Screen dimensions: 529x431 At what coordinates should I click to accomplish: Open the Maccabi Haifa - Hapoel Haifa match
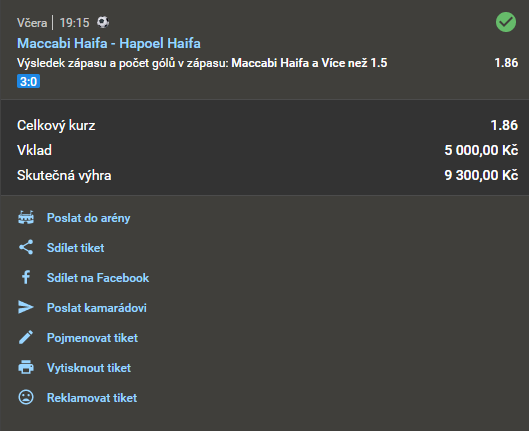pyautogui.click(x=109, y=43)
